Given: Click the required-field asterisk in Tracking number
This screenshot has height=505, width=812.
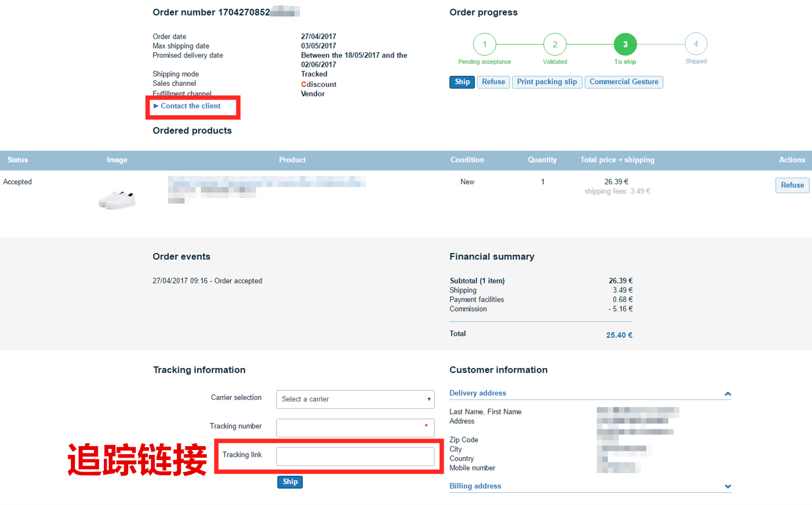Looking at the screenshot, I should [427, 426].
